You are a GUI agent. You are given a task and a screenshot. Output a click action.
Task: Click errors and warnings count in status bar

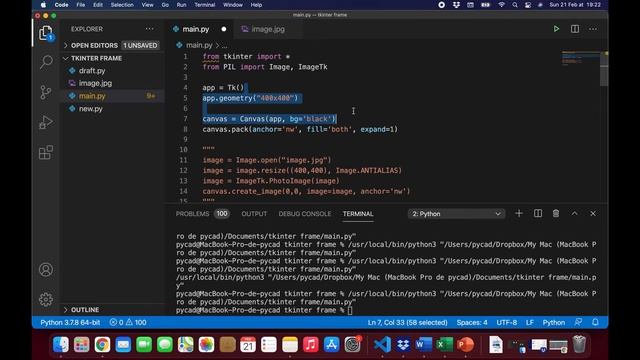tap(128, 322)
